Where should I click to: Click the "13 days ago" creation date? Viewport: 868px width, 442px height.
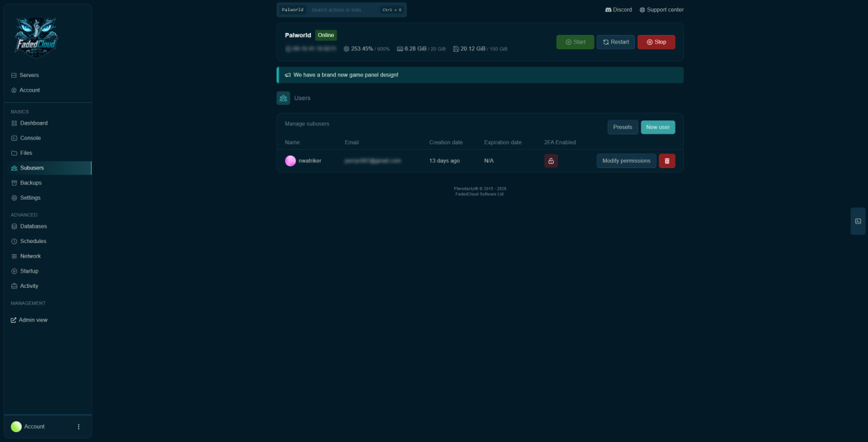click(444, 161)
